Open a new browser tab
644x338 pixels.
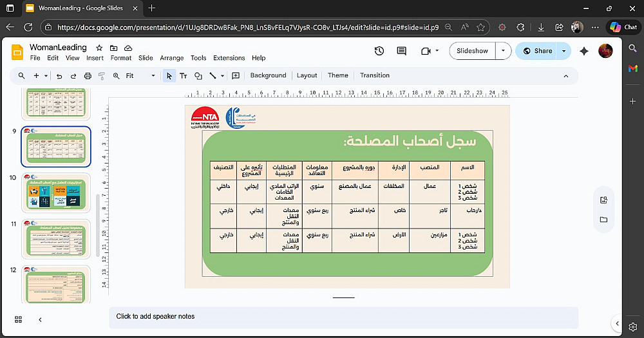pyautogui.click(x=152, y=8)
